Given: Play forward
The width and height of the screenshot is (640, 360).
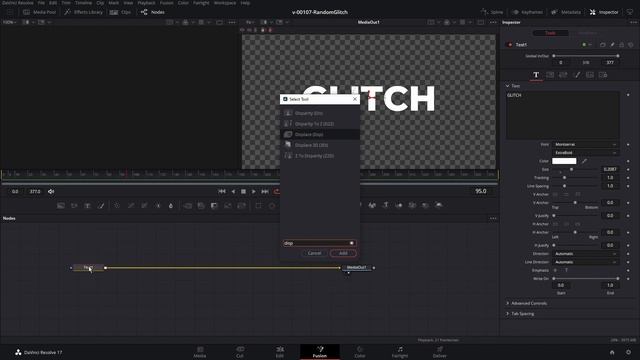Looking at the screenshot, I should [254, 191].
